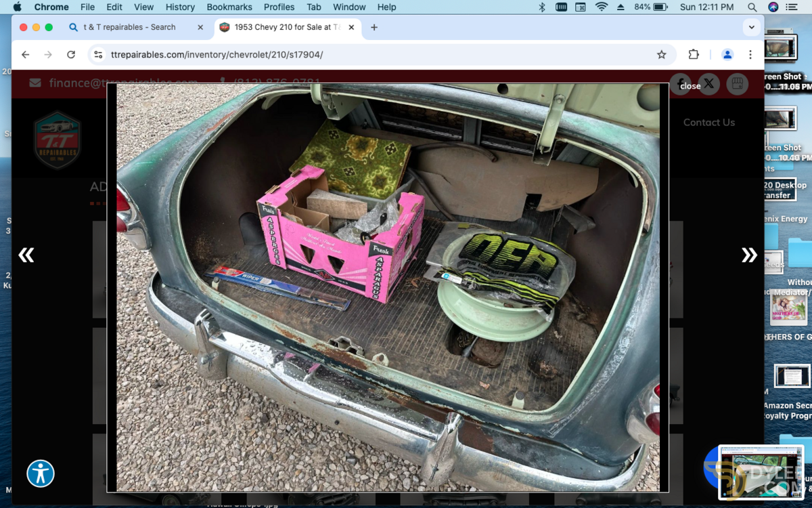Open the Chrome menu in menu bar

click(51, 7)
